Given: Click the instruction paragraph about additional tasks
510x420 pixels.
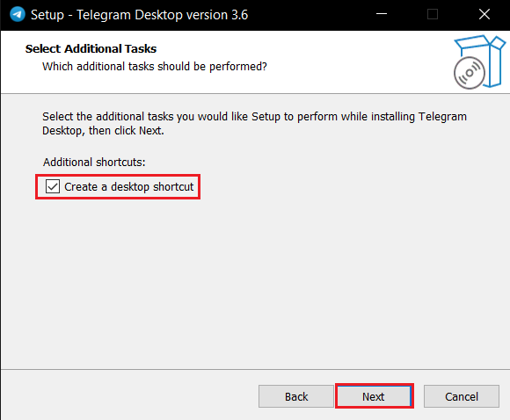Looking at the screenshot, I should (x=254, y=124).
